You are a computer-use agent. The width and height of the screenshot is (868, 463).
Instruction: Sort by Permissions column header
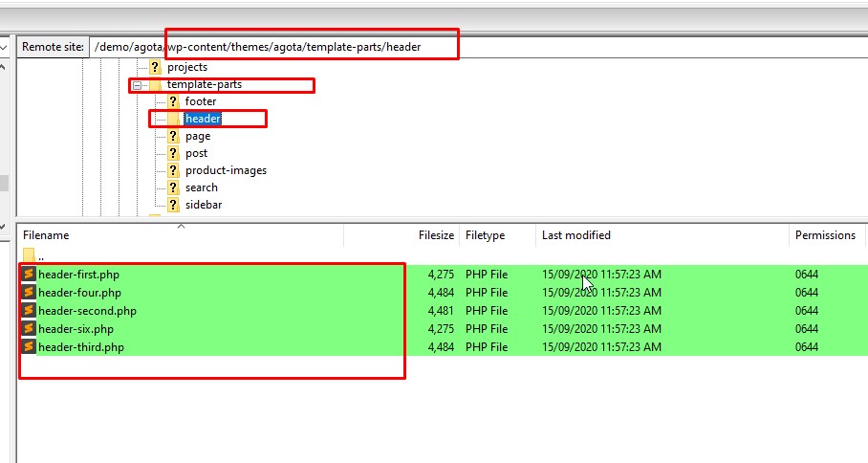pyautogui.click(x=826, y=235)
